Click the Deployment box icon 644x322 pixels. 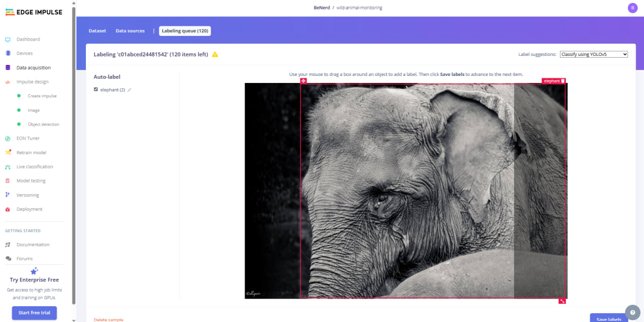tap(8, 210)
